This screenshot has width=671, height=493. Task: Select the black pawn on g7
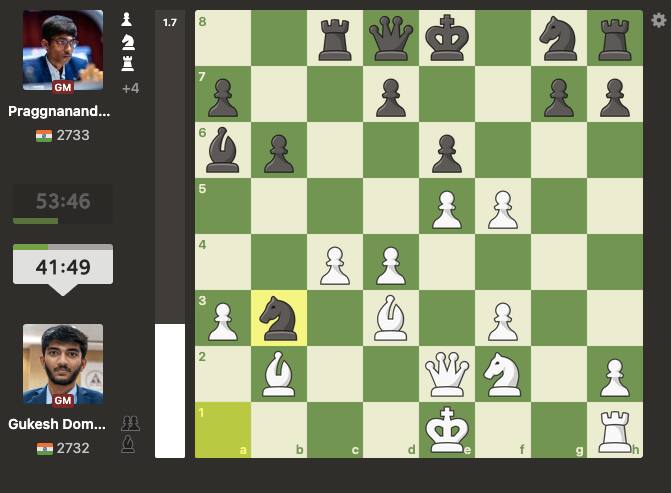click(559, 97)
